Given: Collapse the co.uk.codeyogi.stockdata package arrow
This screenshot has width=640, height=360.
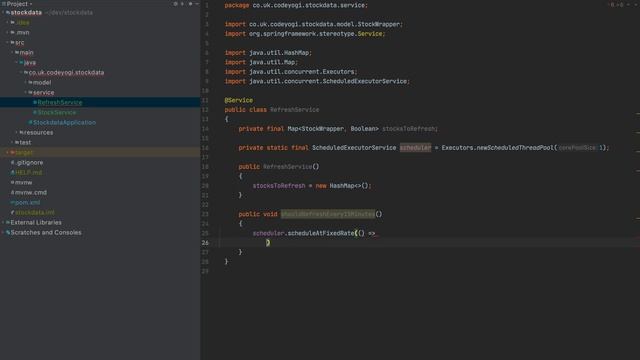Looking at the screenshot, I should pyautogui.click(x=21, y=72).
